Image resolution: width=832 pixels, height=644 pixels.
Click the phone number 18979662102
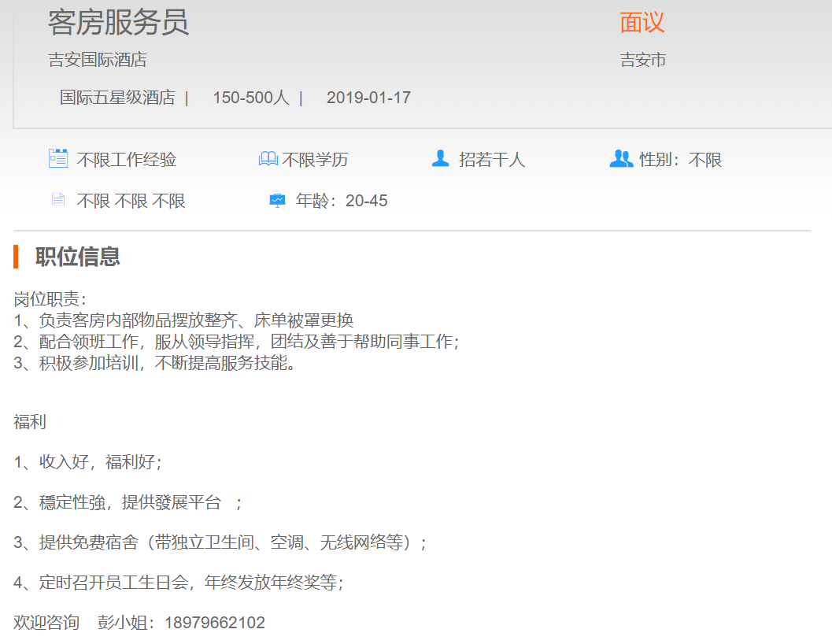pyautogui.click(x=215, y=623)
